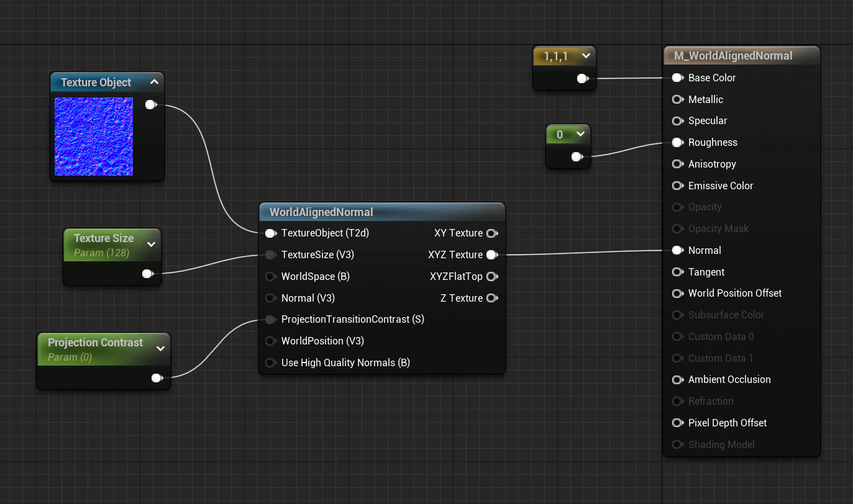Select the M_WorldAlignedNormal material node title

tap(733, 55)
